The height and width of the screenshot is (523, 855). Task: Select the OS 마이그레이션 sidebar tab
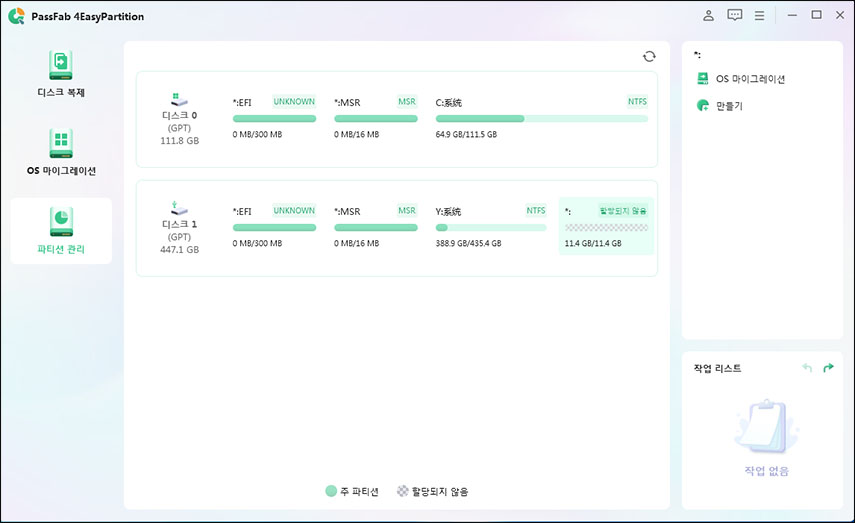pyautogui.click(x=61, y=152)
